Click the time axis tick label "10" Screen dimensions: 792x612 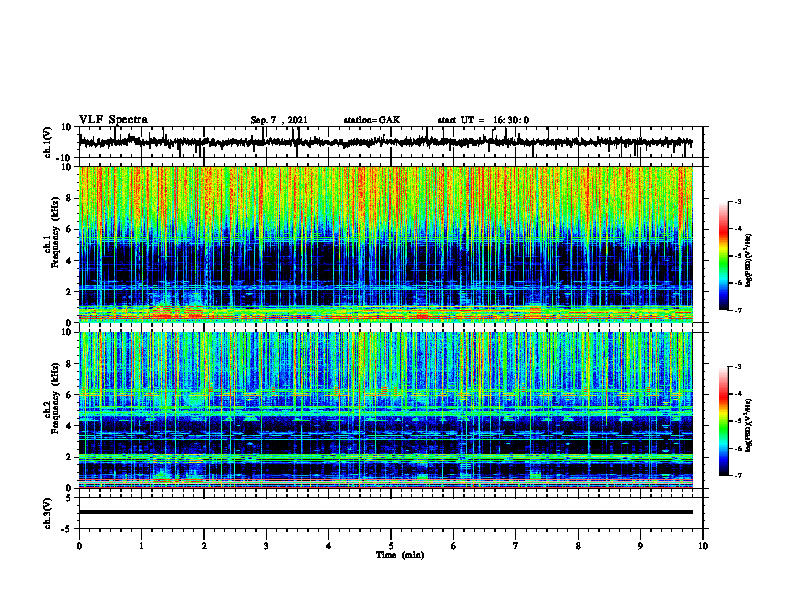click(703, 546)
